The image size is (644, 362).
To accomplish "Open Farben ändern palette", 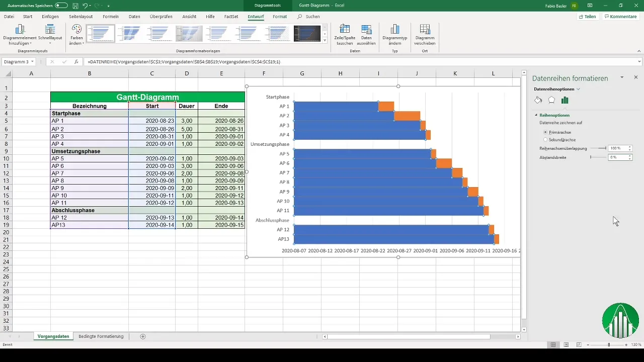I will [76, 35].
